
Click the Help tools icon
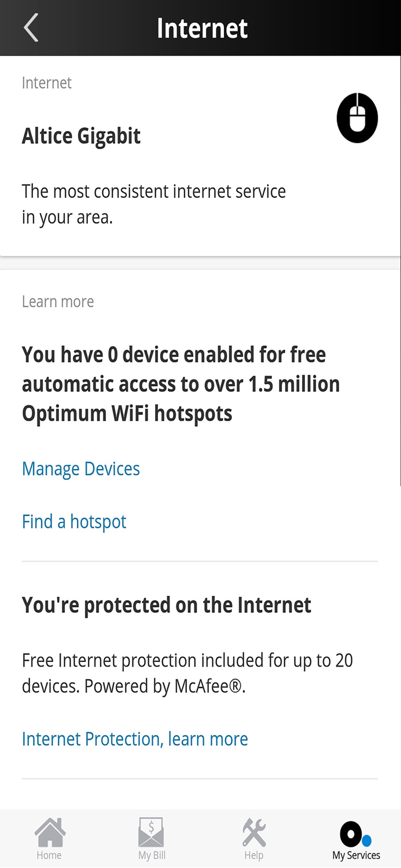[253, 831]
